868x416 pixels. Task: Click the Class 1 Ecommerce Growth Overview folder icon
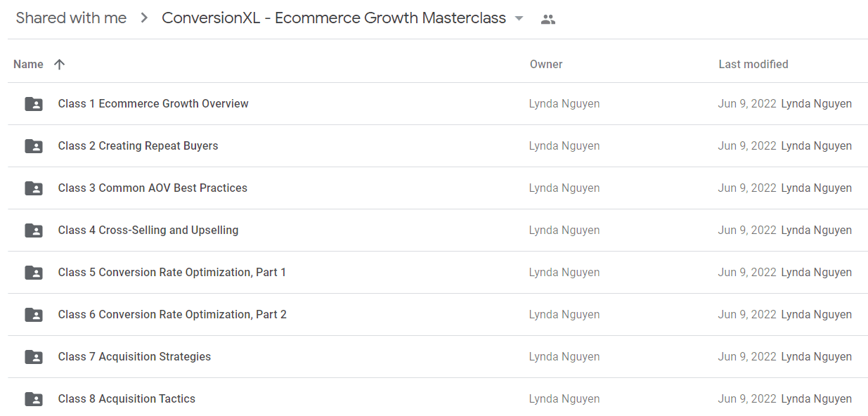[x=34, y=104]
